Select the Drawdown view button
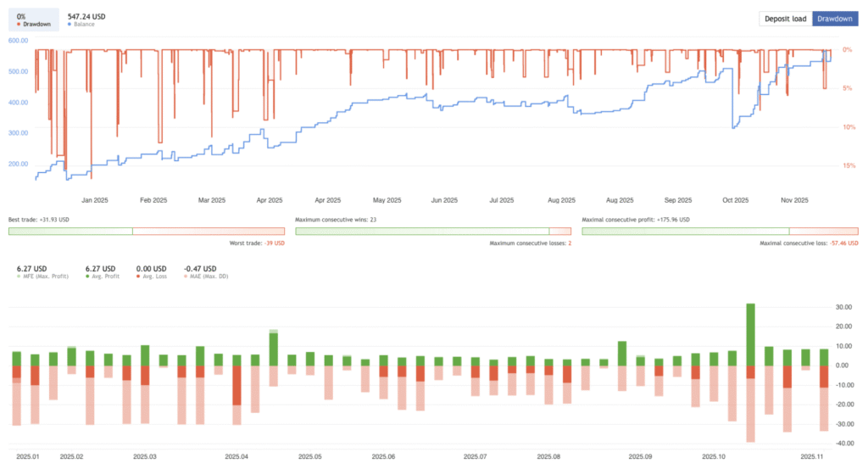 point(835,19)
